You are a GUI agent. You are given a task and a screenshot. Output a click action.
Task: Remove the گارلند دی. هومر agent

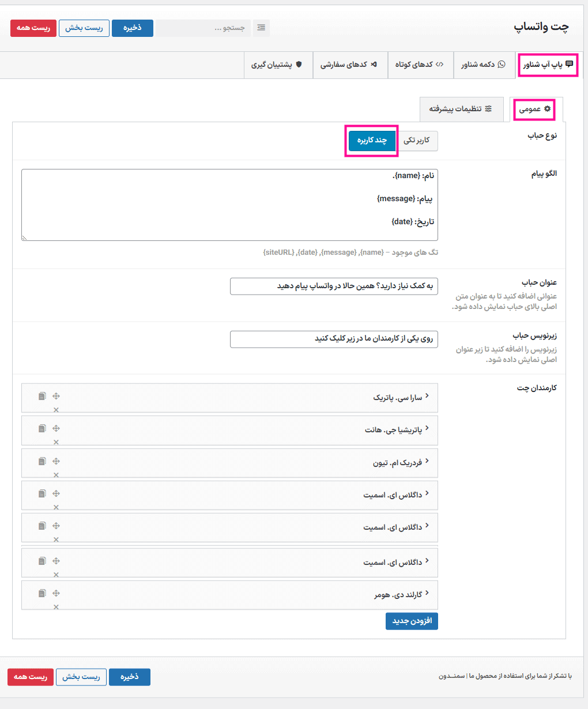(56, 607)
